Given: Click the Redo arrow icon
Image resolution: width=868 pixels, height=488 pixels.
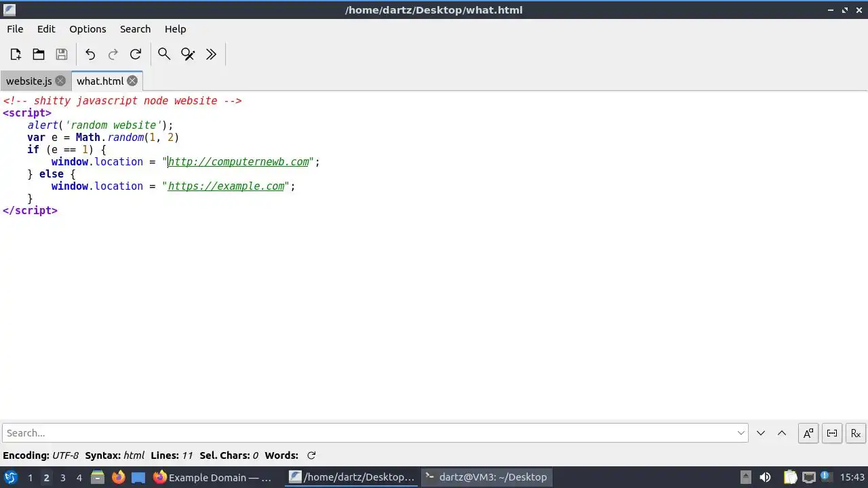Looking at the screenshot, I should click(x=113, y=54).
